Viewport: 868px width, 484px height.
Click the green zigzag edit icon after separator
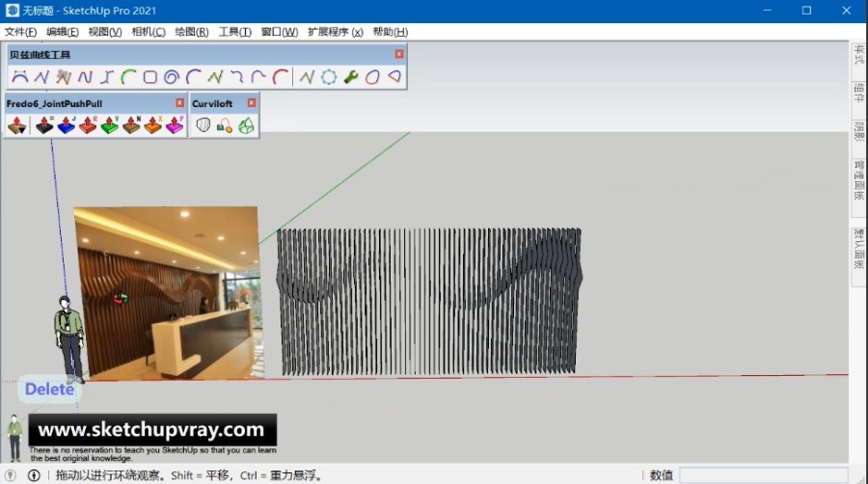(307, 77)
